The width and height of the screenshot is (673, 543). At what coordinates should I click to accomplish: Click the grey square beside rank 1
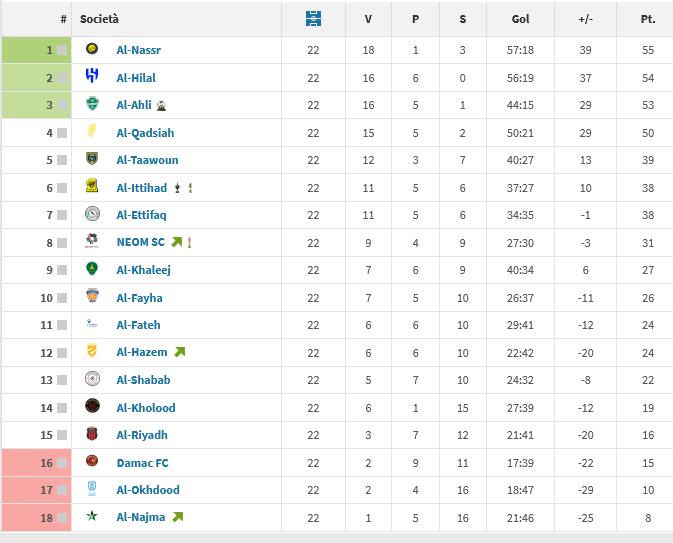(x=62, y=50)
